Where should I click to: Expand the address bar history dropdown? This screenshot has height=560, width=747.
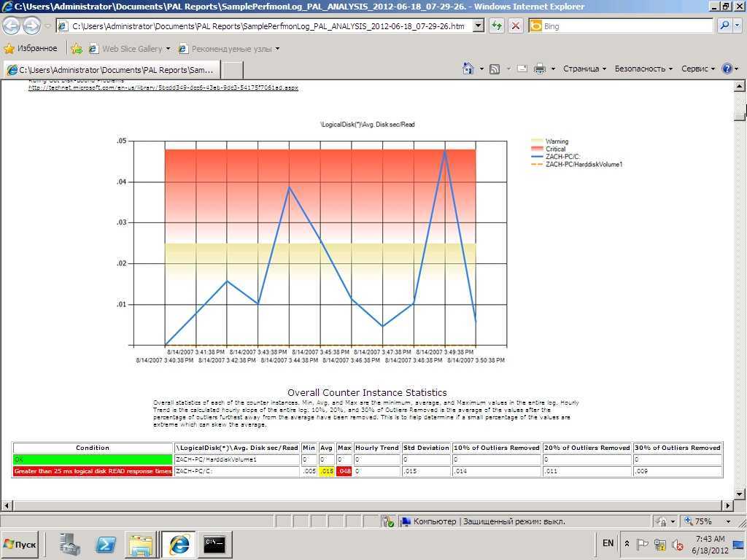479,26
